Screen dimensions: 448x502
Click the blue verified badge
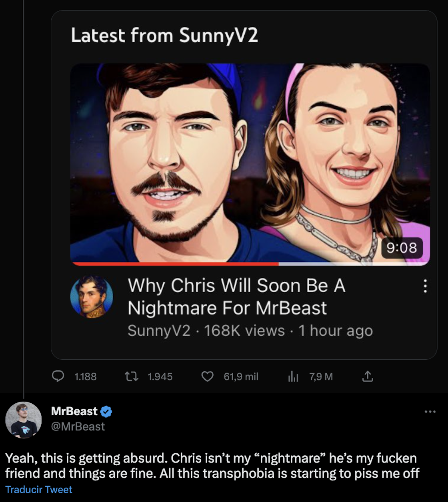(x=106, y=411)
